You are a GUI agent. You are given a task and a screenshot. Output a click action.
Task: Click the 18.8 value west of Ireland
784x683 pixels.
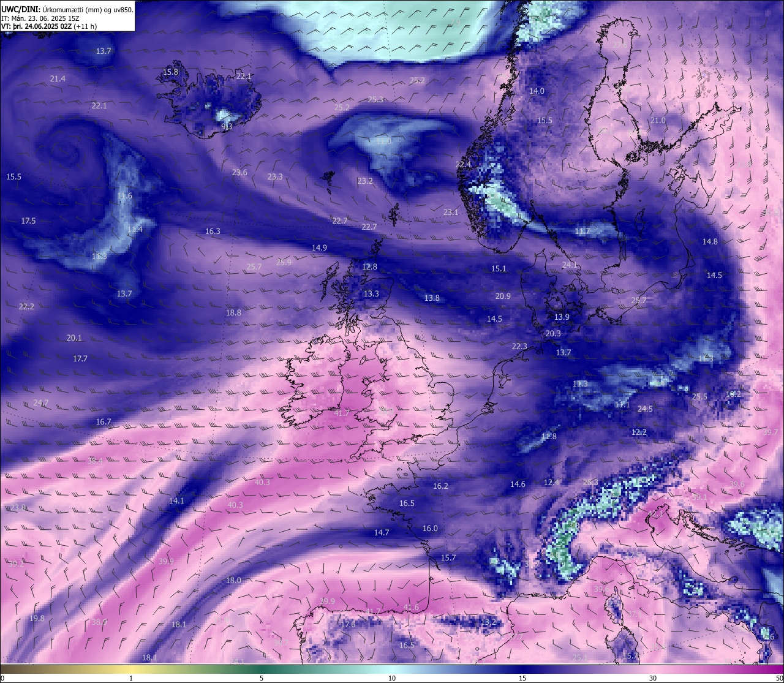click(x=233, y=313)
